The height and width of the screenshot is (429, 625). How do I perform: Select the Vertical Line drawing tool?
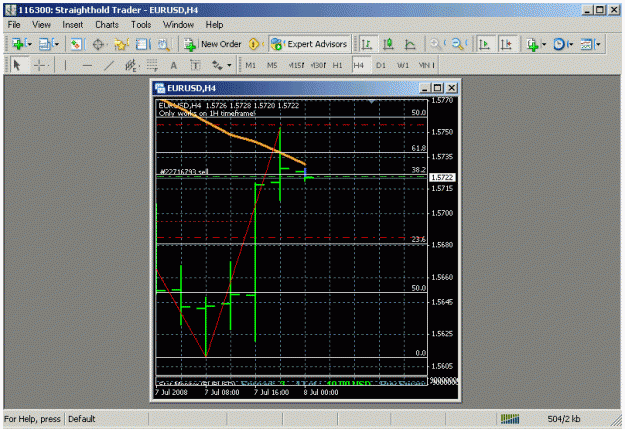[x=65, y=65]
